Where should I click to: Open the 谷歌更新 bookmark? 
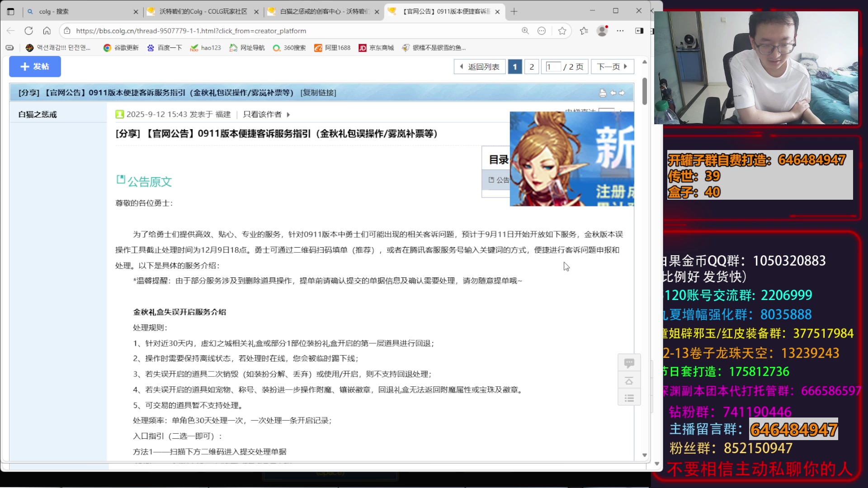click(121, 47)
